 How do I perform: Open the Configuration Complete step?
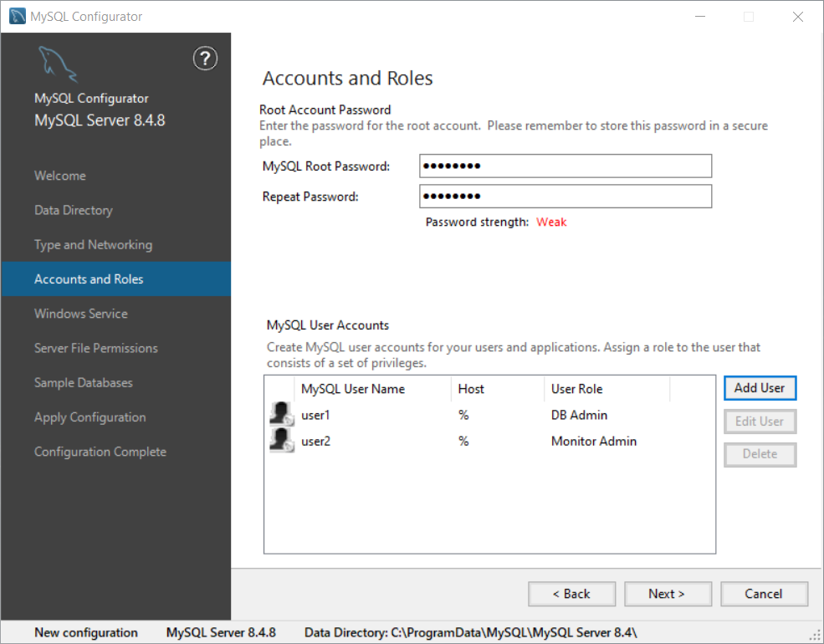tap(100, 452)
